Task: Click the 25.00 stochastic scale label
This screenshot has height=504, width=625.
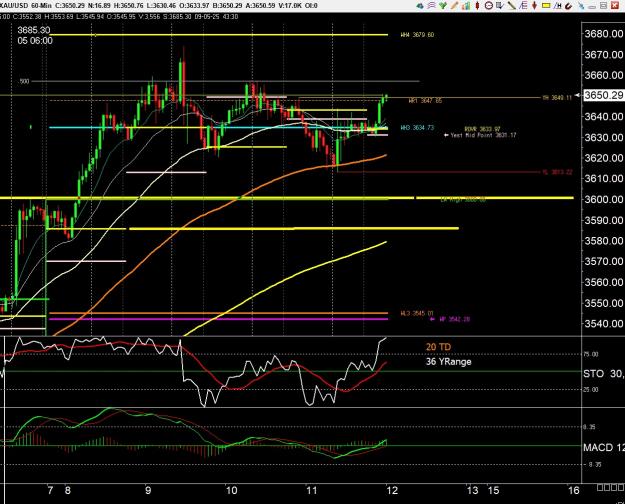Action: pyautogui.click(x=591, y=390)
